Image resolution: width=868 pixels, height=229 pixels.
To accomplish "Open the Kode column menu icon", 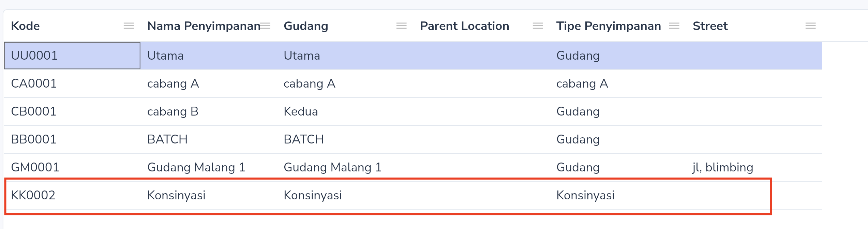I will [129, 26].
